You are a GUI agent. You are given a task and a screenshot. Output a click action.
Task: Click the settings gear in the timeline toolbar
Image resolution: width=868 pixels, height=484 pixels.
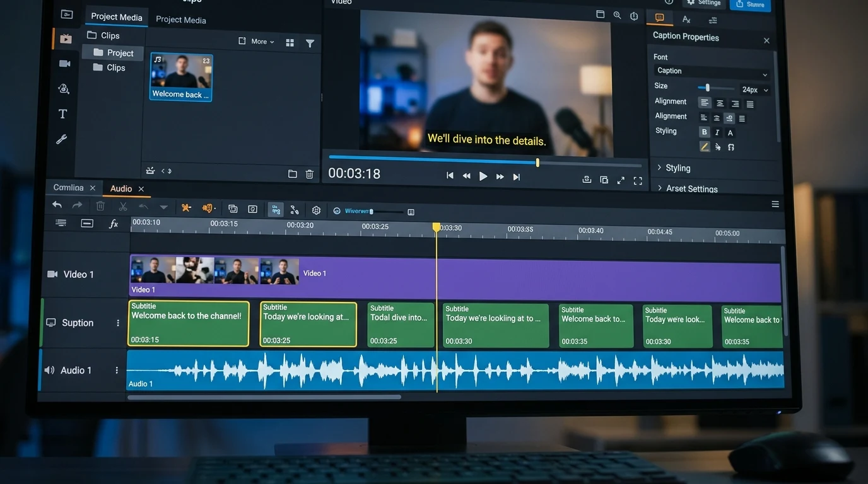coord(316,210)
